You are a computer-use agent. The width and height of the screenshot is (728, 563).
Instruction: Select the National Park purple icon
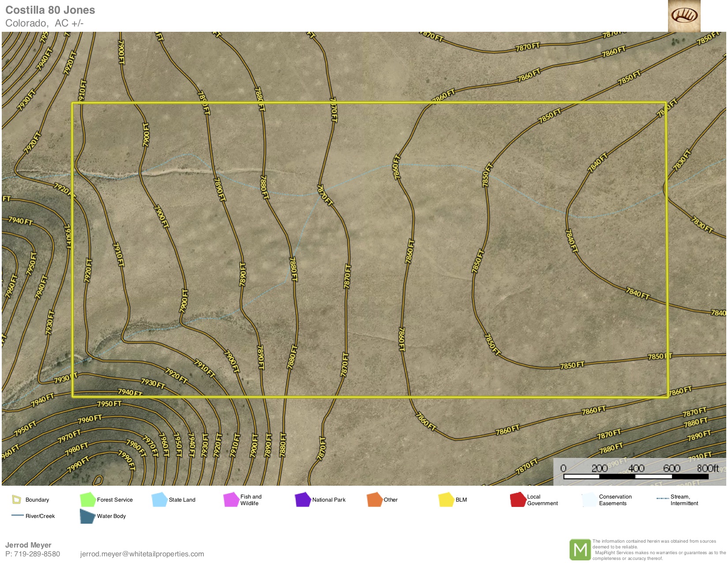pyautogui.click(x=303, y=499)
